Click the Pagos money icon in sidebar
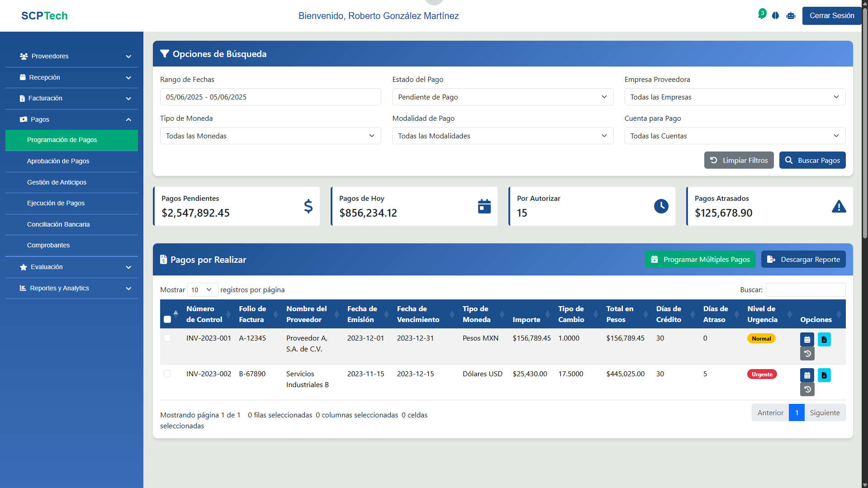868x488 pixels. 24,119
